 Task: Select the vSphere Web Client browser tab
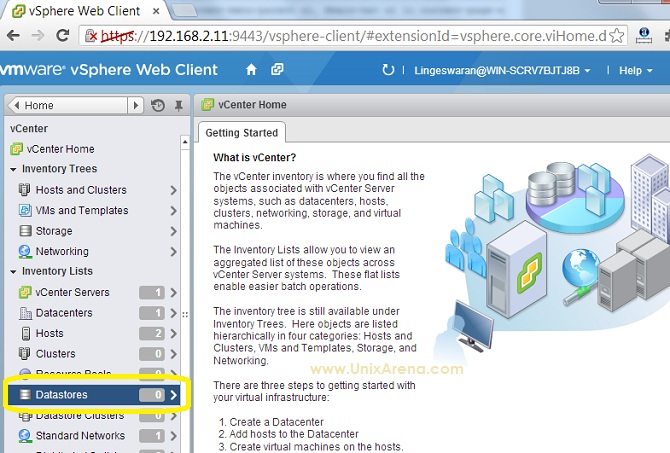pos(84,11)
